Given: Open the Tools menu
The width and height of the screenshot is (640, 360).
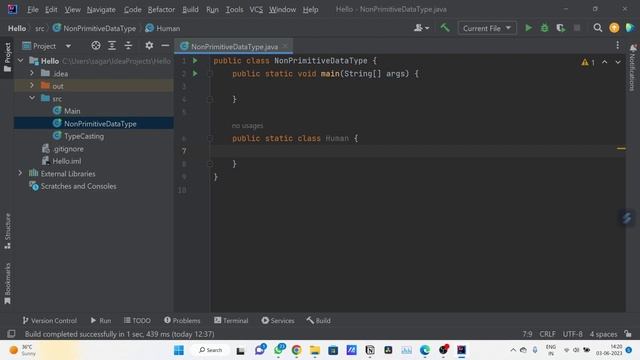Looking at the screenshot, I should [x=234, y=9].
